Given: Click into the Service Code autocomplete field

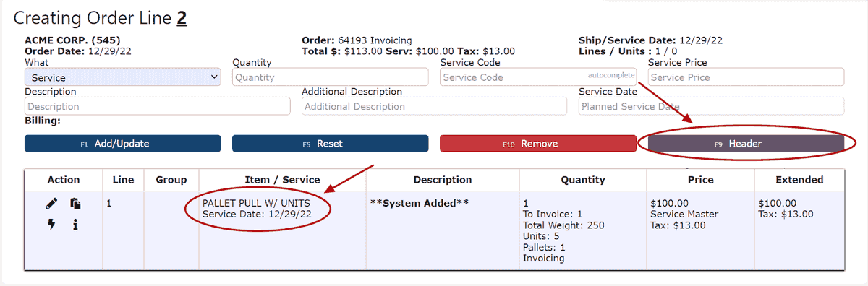Looking at the screenshot, I should point(537,77).
